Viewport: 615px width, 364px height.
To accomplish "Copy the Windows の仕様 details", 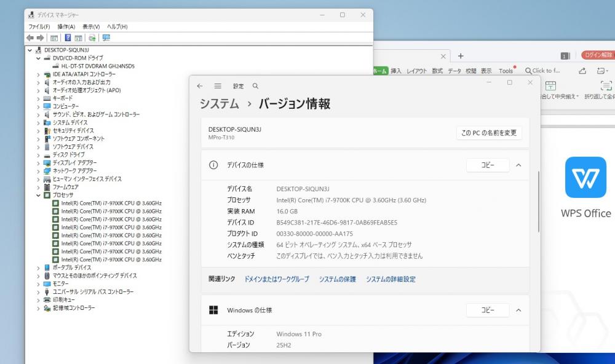I will point(488,311).
